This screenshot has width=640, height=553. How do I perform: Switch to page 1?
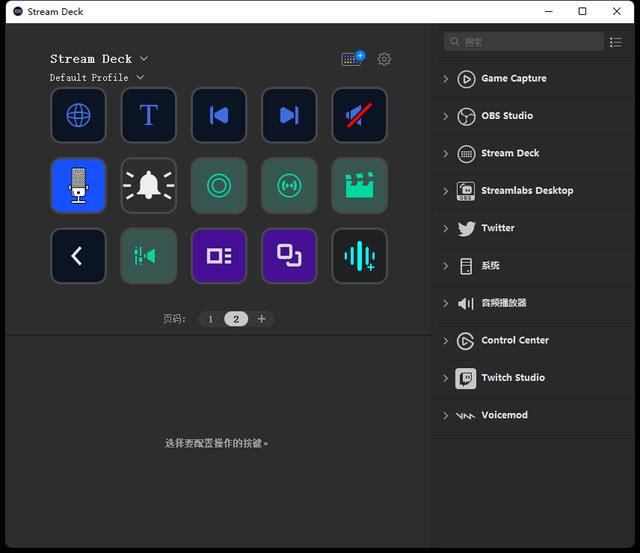pos(211,319)
